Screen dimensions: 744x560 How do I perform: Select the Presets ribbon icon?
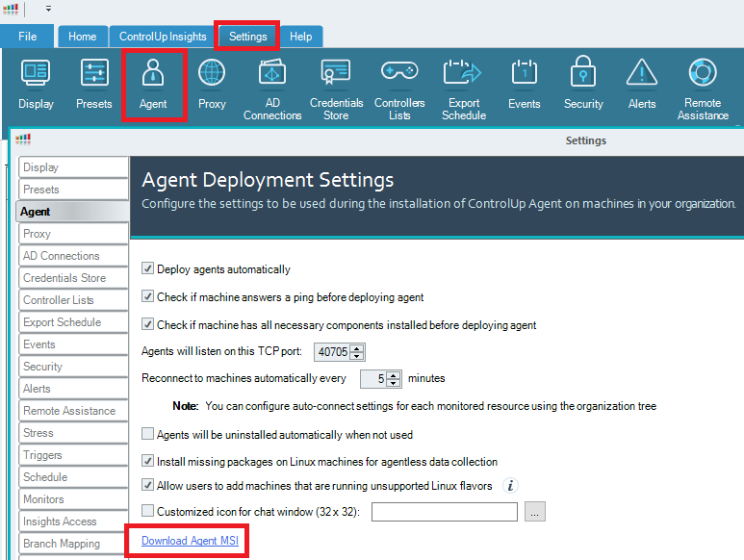pyautogui.click(x=94, y=84)
